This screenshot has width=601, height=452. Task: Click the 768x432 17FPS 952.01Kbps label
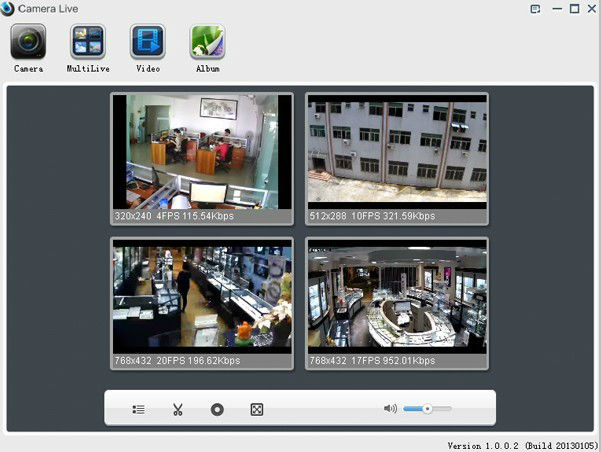click(x=372, y=361)
